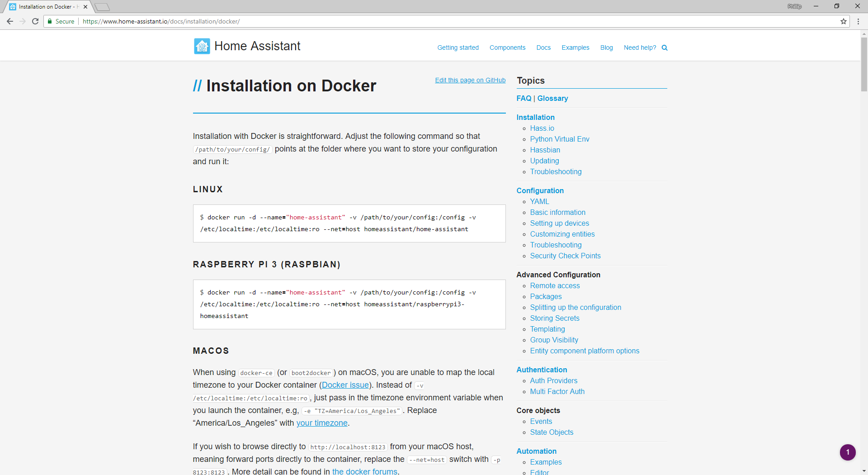Screen dimensions: 868x475
Task: Click the Home Assistant site title
Action: tap(257, 46)
